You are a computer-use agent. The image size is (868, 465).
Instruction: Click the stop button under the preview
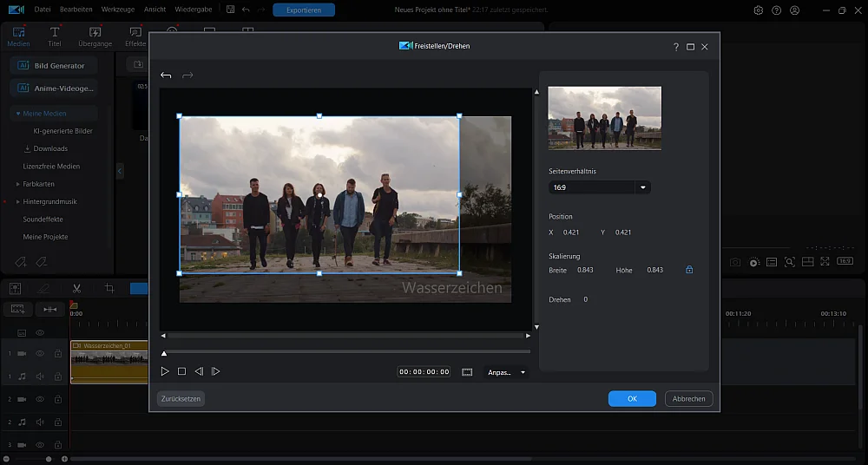click(181, 371)
